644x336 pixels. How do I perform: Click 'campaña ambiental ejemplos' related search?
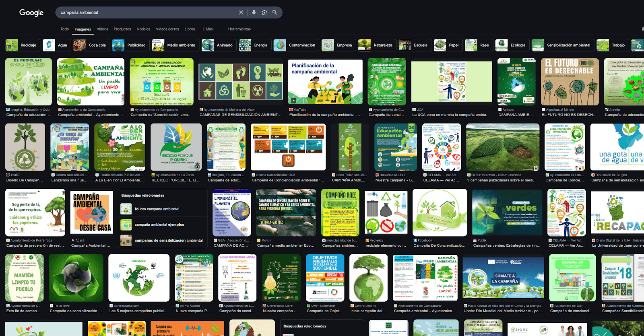point(163,225)
